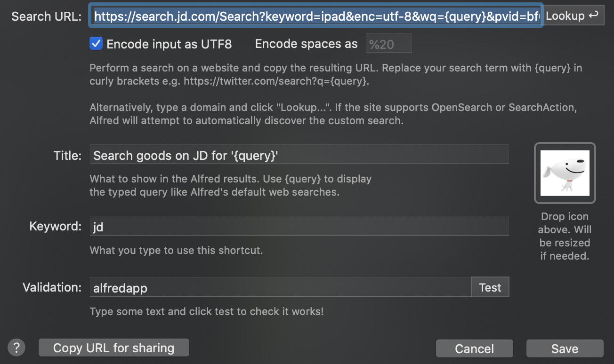The image size is (614, 364).
Task: Toggle the Encode input as UTF8 checkbox
Action: [96, 44]
